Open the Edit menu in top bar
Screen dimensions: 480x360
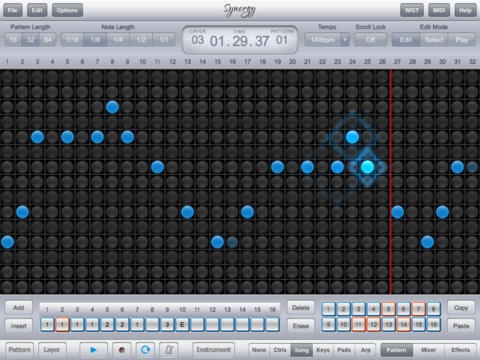click(x=37, y=10)
